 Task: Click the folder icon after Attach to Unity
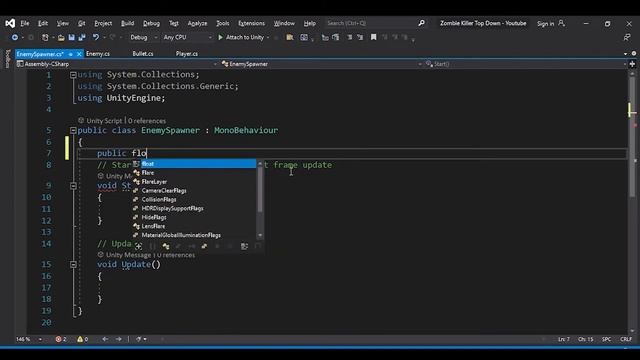point(289,38)
